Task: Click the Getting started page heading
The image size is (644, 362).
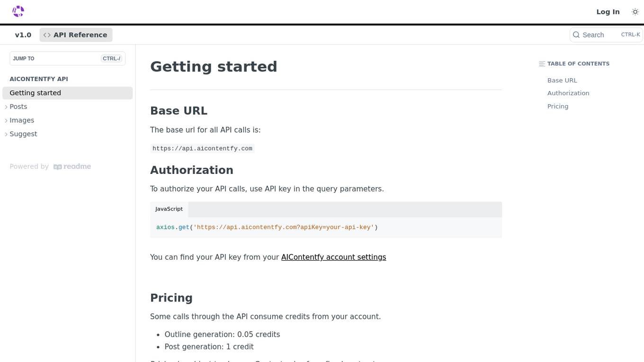Action: click(x=214, y=67)
